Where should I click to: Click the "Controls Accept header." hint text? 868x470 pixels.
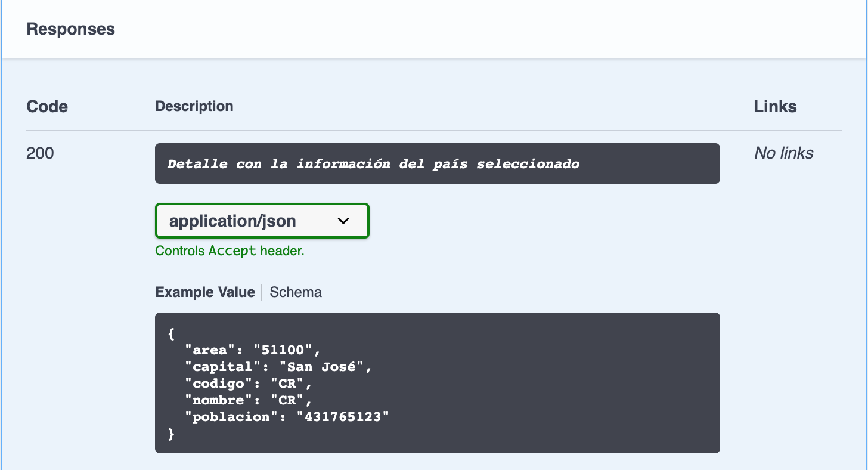(230, 251)
